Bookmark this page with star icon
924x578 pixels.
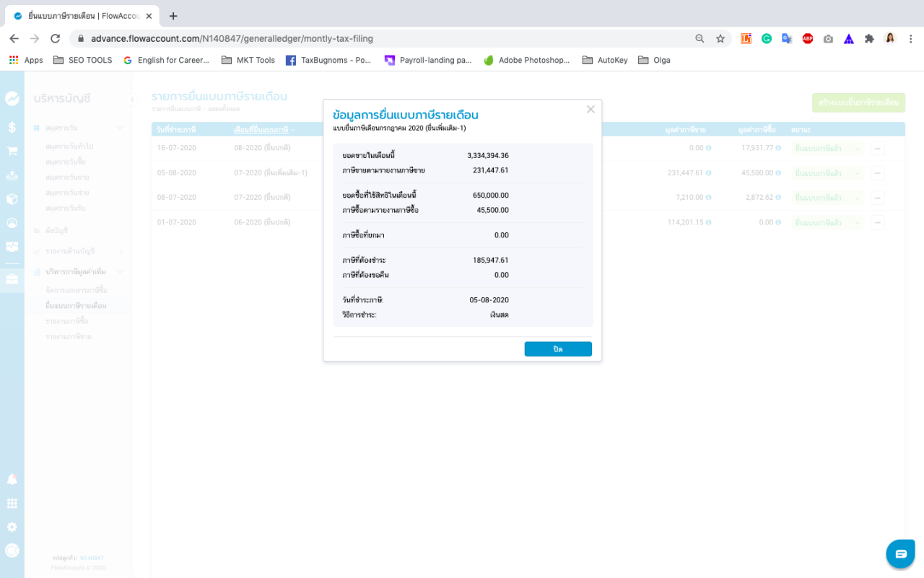pyautogui.click(x=720, y=39)
